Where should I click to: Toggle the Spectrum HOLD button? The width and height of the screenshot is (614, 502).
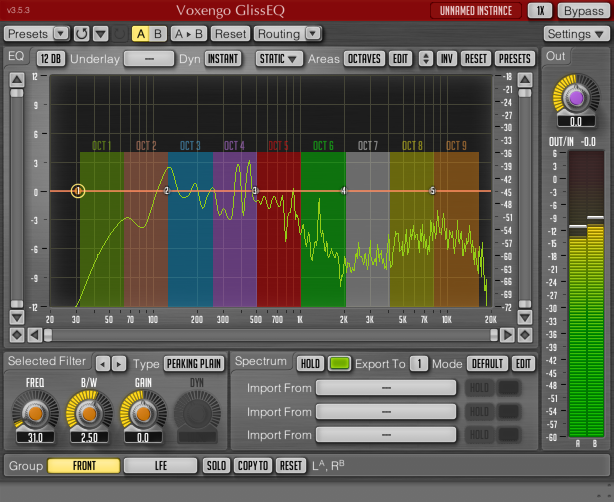tap(310, 364)
